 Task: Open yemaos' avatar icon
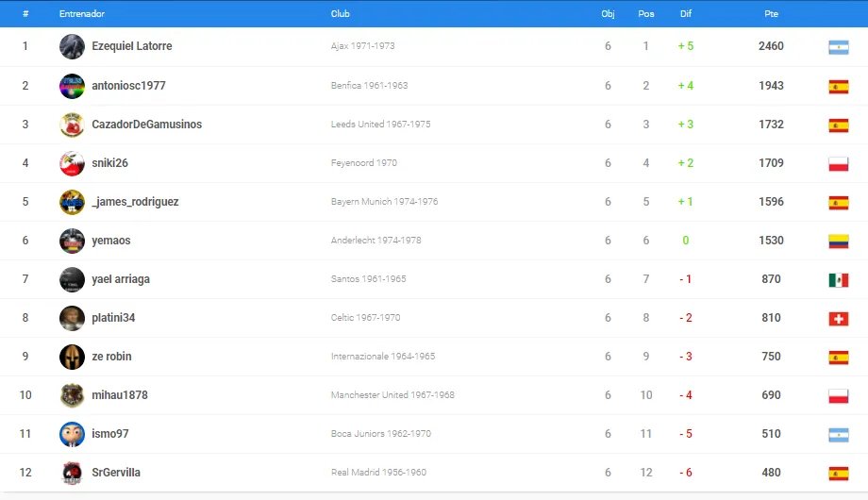coord(72,241)
